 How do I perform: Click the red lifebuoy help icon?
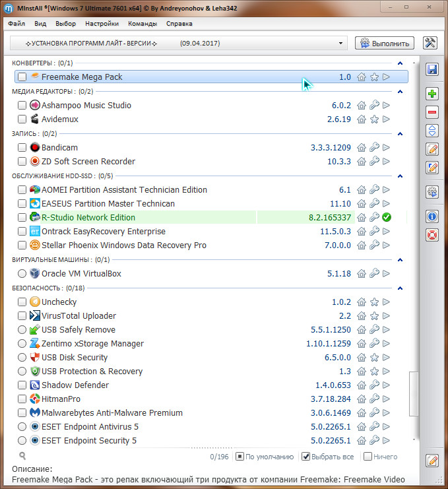(x=432, y=235)
